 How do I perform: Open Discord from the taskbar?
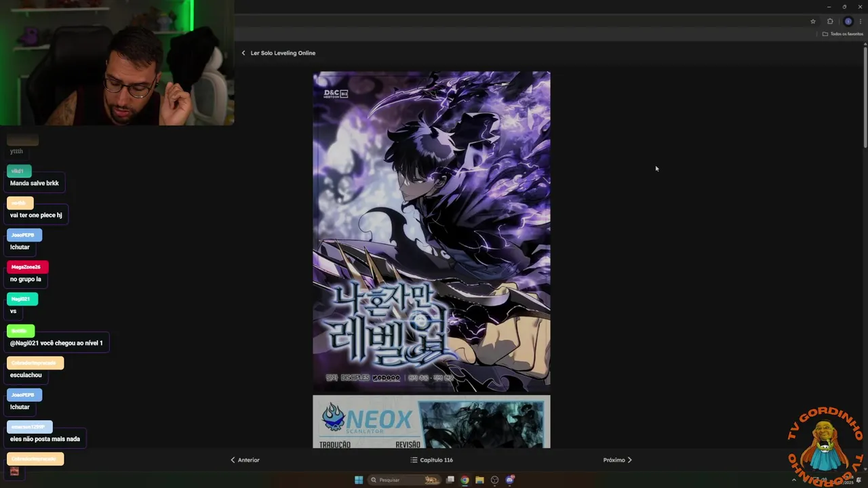509,480
